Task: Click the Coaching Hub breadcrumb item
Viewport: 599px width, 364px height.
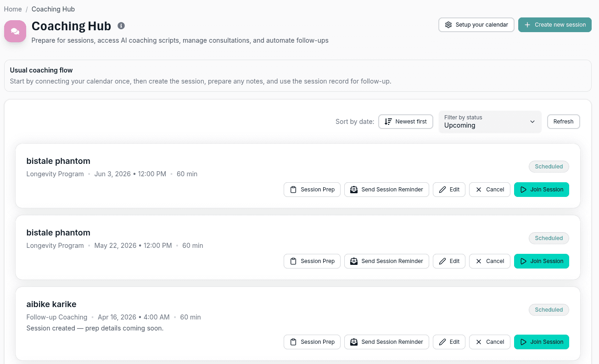Action: click(x=53, y=9)
